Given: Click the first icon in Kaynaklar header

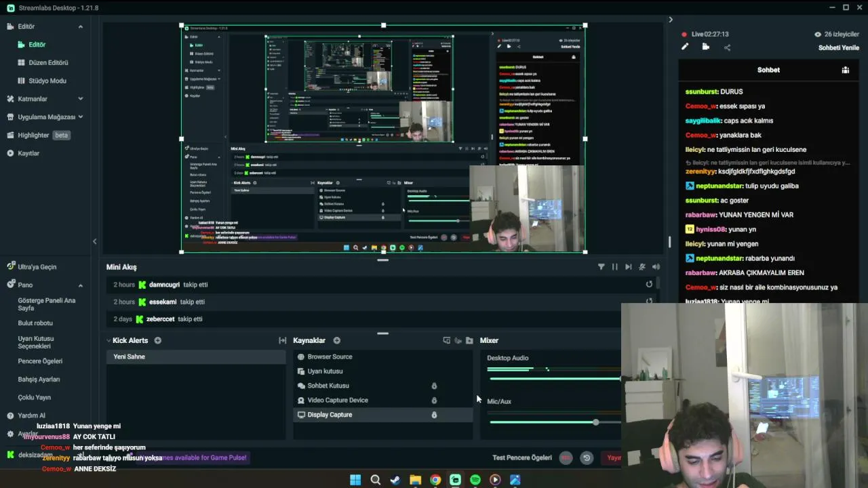Looking at the screenshot, I should pyautogui.click(x=446, y=340).
